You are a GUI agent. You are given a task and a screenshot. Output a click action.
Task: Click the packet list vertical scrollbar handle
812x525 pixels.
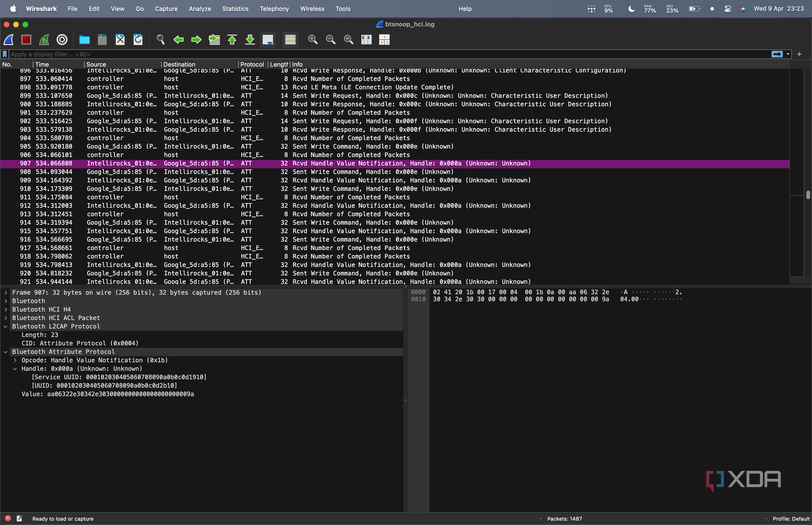coord(808,195)
